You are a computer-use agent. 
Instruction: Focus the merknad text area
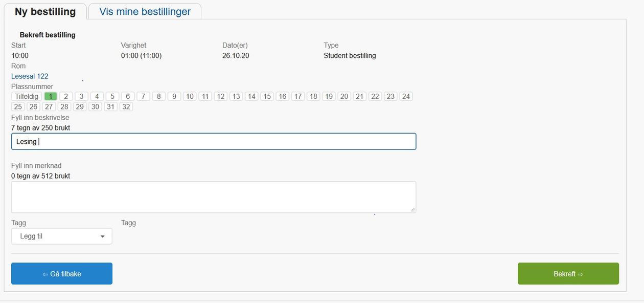214,197
